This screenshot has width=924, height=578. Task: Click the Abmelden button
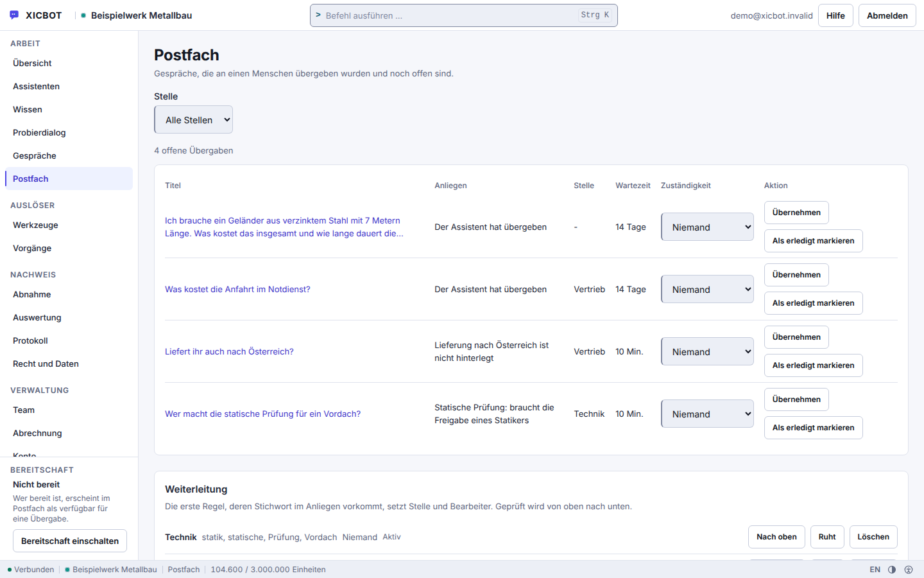pos(887,15)
